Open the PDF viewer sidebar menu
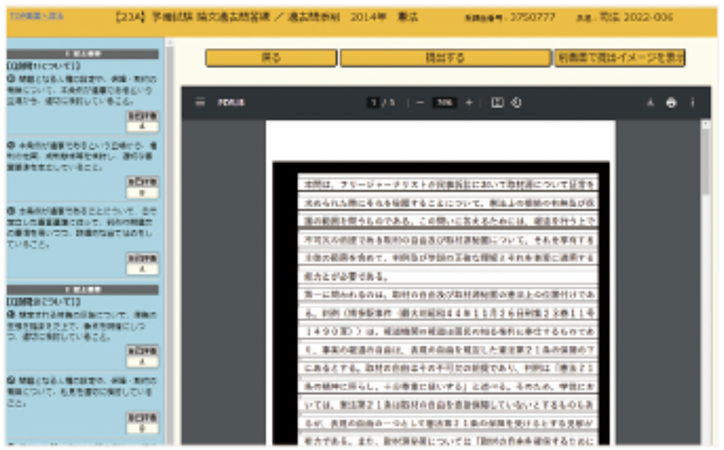This screenshot has height=450, width=724. (199, 102)
